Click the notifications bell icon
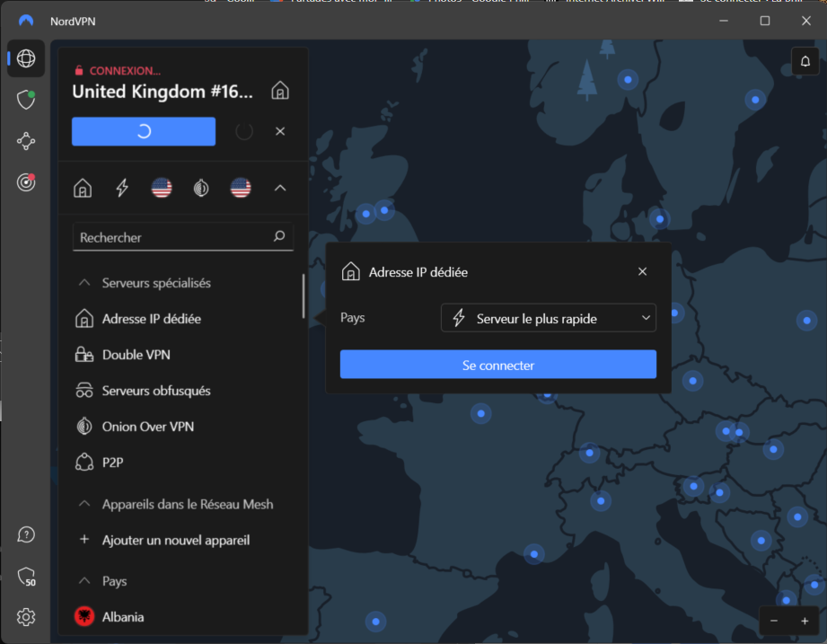Screen dimensions: 827x644 [x=805, y=60]
